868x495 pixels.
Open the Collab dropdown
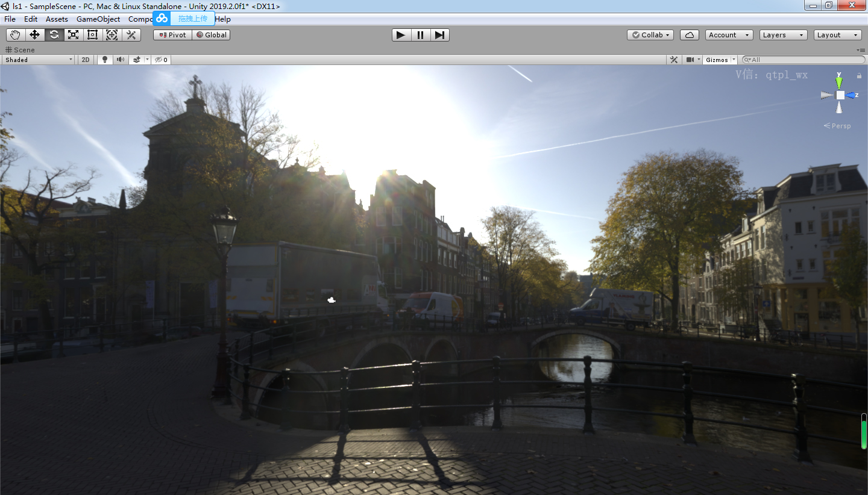650,35
